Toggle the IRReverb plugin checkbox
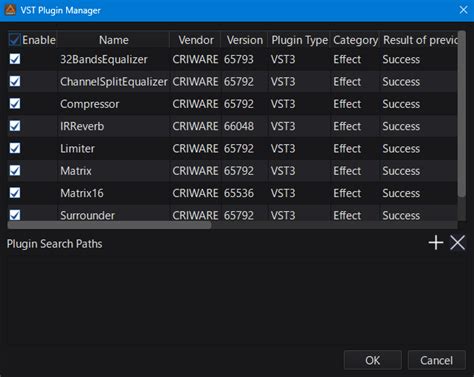This screenshot has width=474, height=377. click(x=15, y=126)
